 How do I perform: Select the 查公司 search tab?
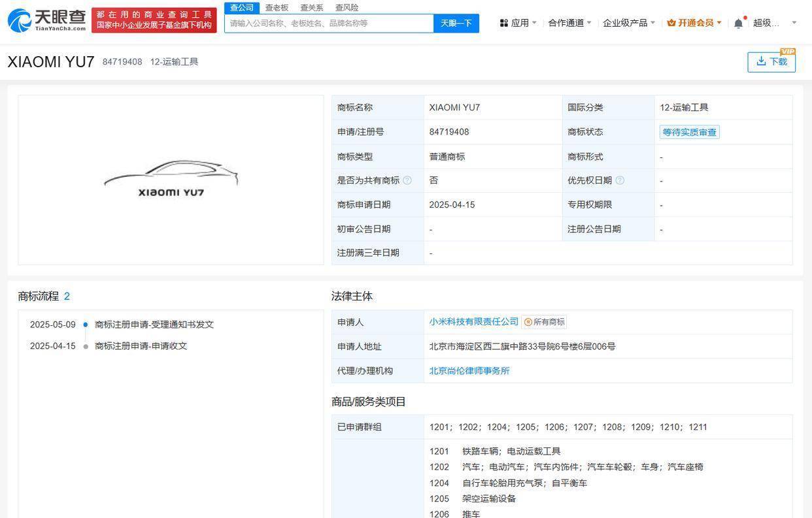pos(242,8)
